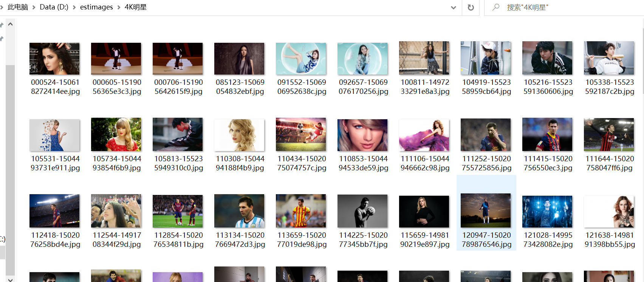This screenshot has height=282, width=644.
Task: Select thumbnail of 111415-15020756550ec3.jpg
Action: coord(547,134)
